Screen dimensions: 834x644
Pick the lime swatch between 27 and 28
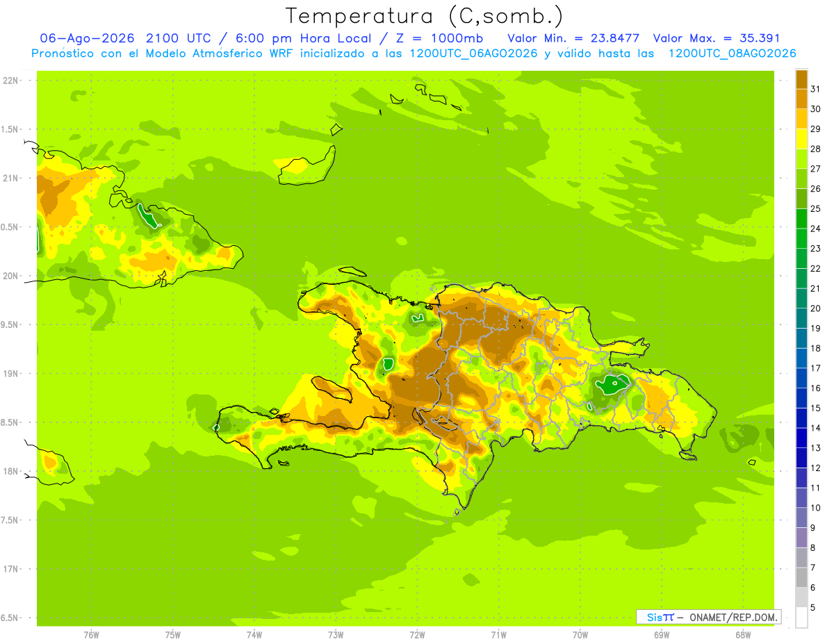pos(801,159)
